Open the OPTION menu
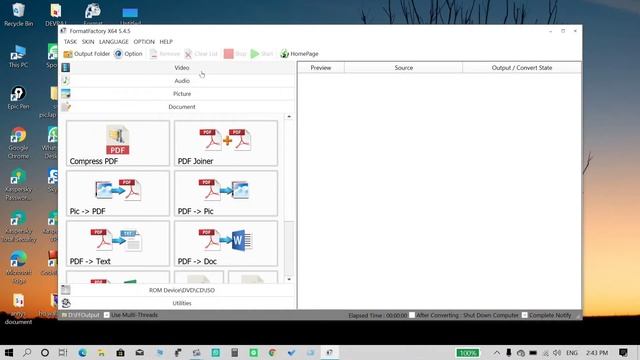640x360 pixels. [x=144, y=42]
